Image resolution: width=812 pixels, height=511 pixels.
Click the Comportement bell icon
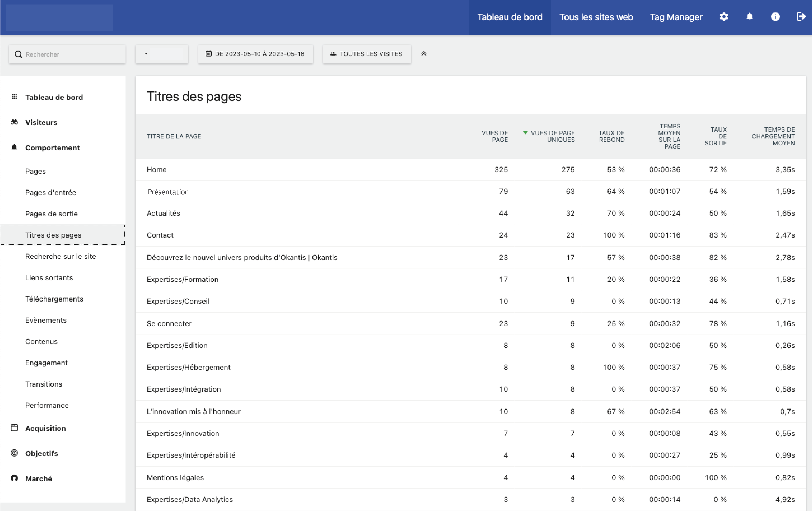tap(14, 147)
